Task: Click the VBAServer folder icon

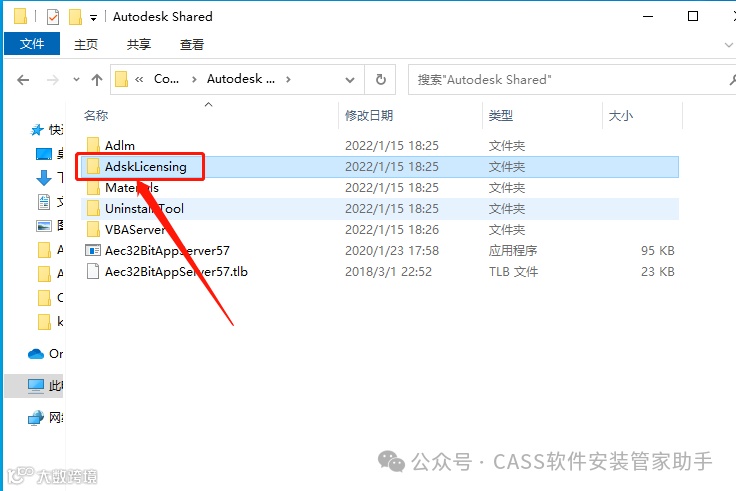Action: (93, 230)
